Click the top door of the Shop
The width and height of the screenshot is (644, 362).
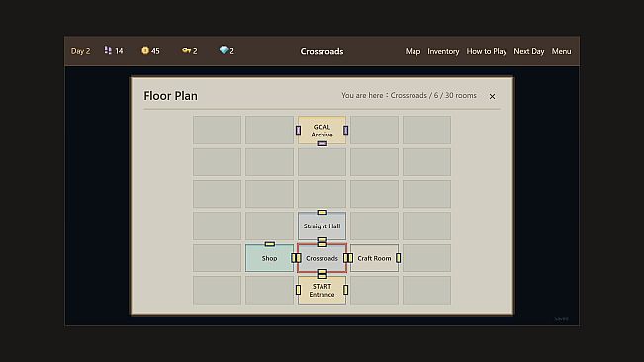click(270, 244)
